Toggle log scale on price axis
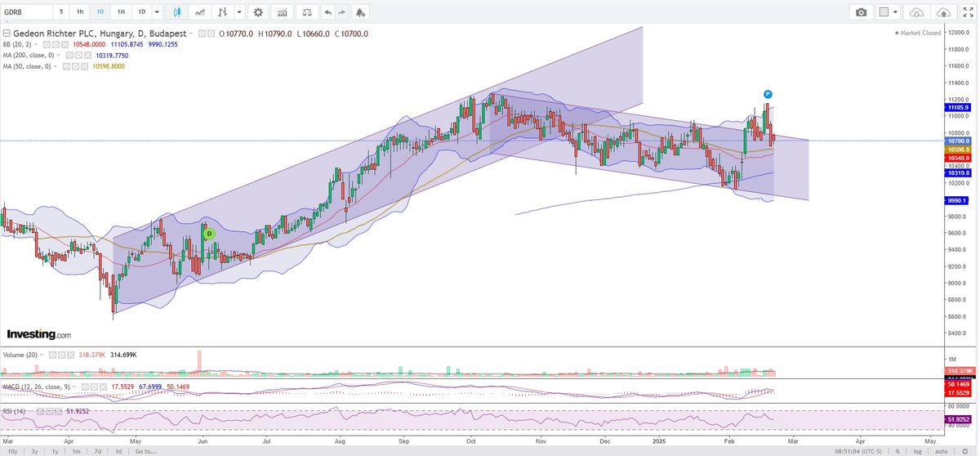Screen dimensions: 980x456 click(x=917, y=451)
